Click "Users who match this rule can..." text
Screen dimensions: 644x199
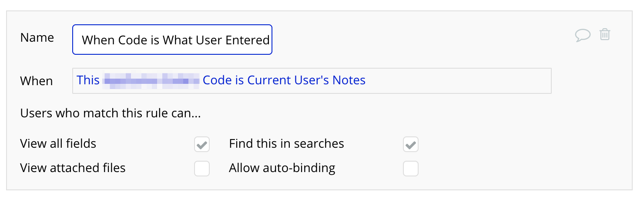(x=111, y=114)
